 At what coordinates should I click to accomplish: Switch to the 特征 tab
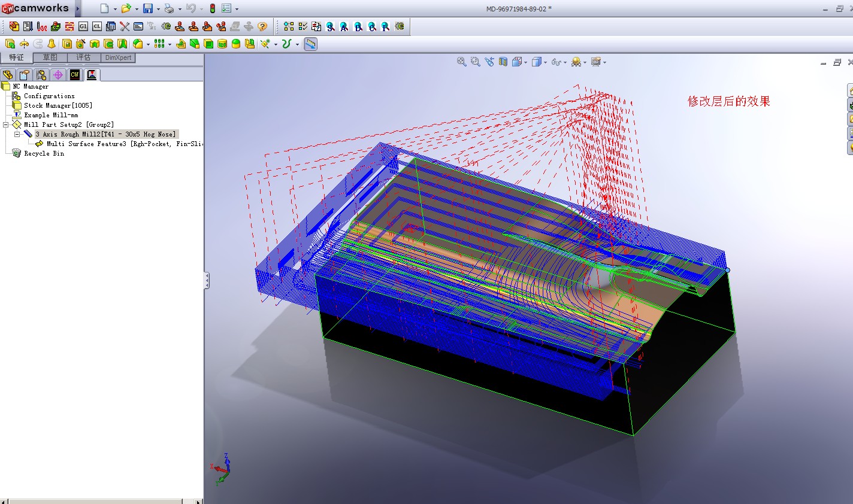click(x=17, y=57)
